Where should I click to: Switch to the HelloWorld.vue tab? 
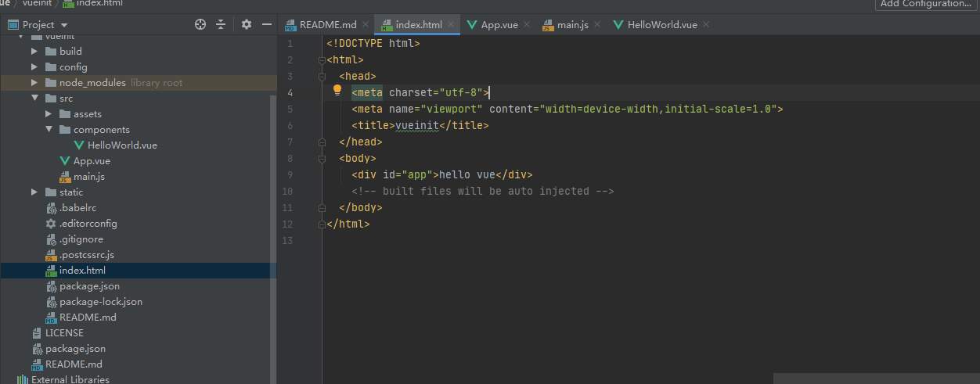click(x=662, y=25)
